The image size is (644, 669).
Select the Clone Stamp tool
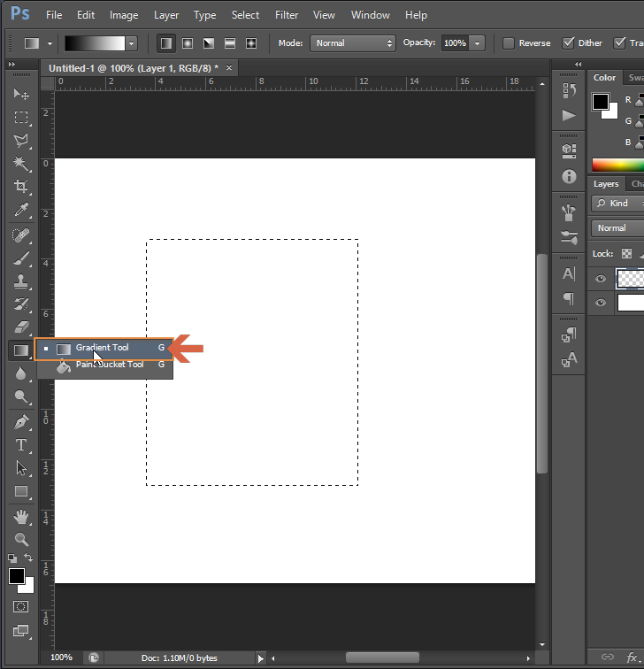(21, 281)
